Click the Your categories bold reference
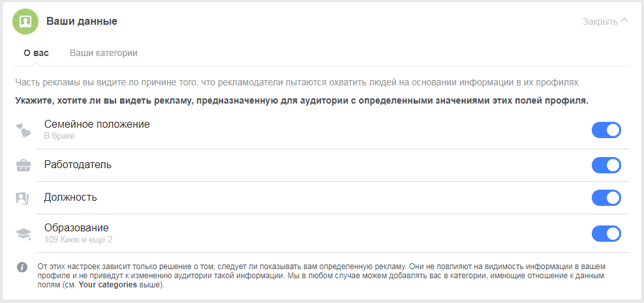 coord(108,285)
